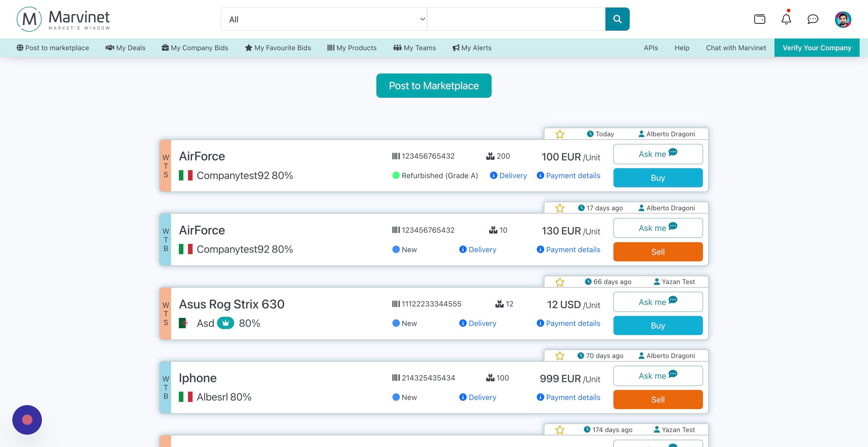Open the Help page
Screen dimensions: 868x447
click(x=682, y=48)
